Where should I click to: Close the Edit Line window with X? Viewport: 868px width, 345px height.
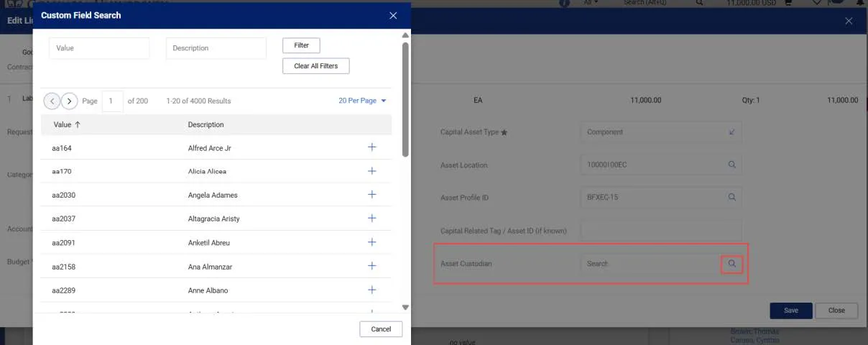point(849,21)
